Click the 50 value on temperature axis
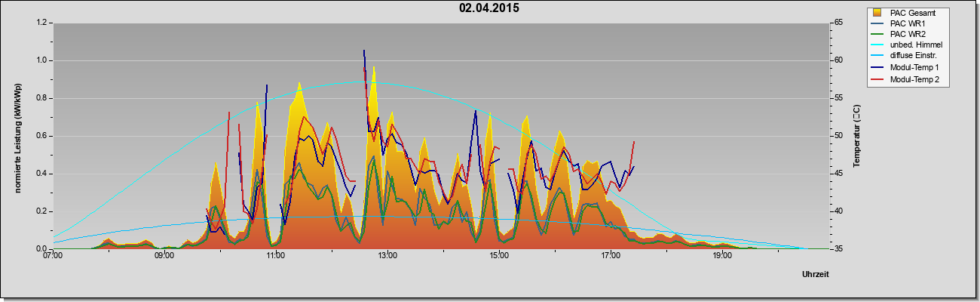Image resolution: width=980 pixels, height=302 pixels. click(x=838, y=136)
